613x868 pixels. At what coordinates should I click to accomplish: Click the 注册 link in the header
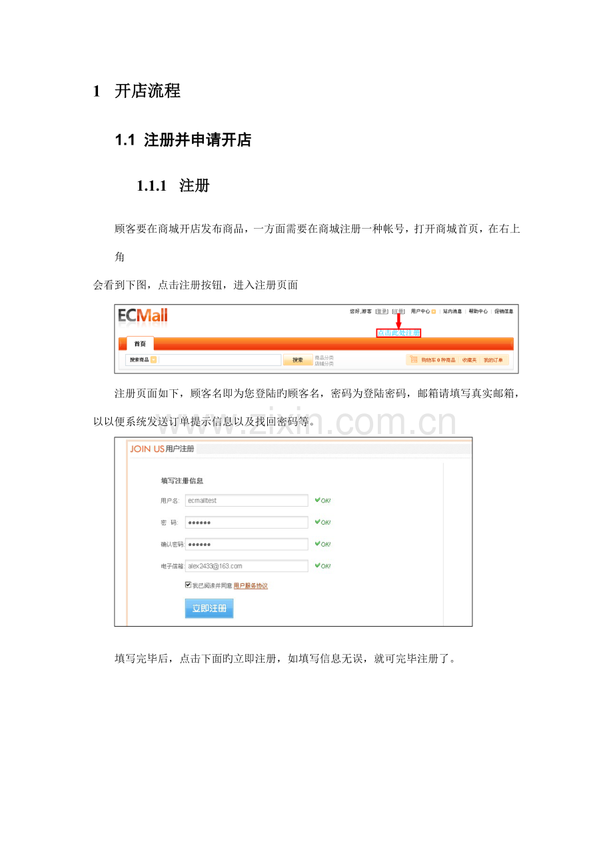point(398,311)
